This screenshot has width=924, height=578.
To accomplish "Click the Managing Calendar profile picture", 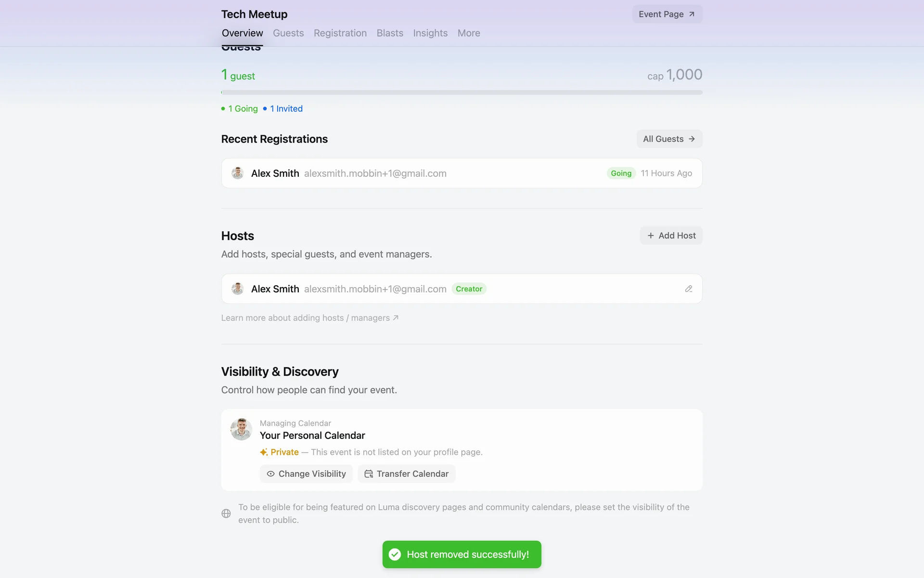I will click(x=241, y=429).
